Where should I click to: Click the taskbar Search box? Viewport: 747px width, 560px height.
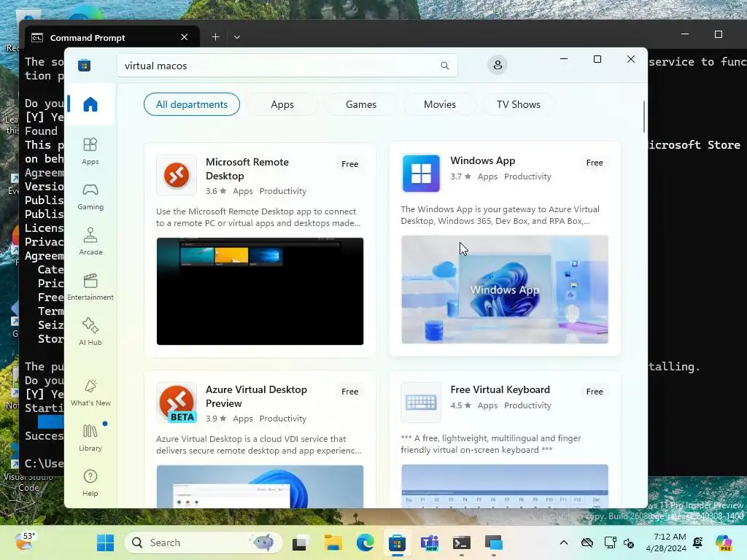(x=204, y=542)
